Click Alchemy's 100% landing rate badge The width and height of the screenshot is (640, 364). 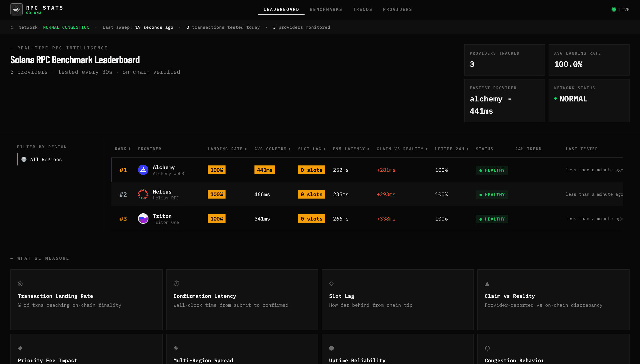[216, 170]
